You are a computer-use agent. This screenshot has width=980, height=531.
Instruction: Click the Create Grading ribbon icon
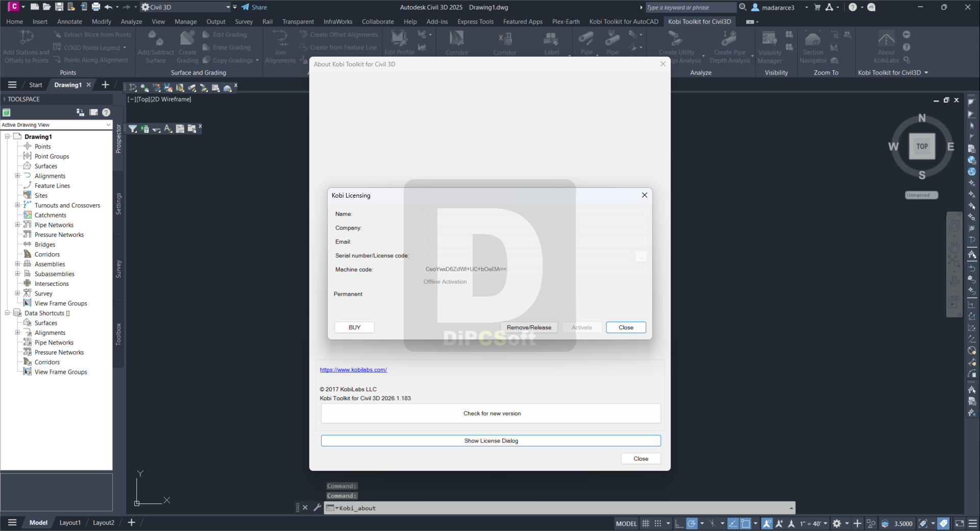(187, 47)
